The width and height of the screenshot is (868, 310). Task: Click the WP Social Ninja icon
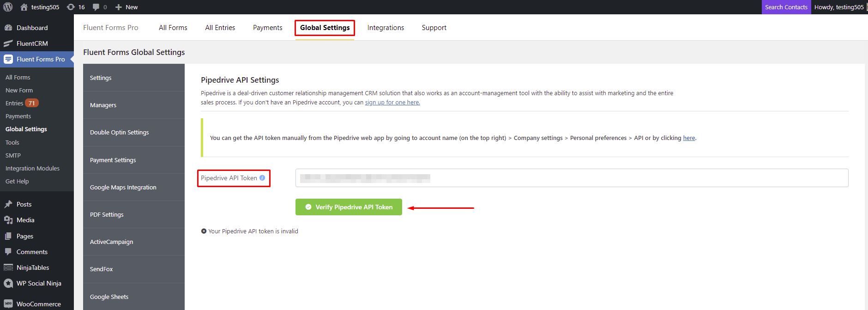tap(8, 283)
